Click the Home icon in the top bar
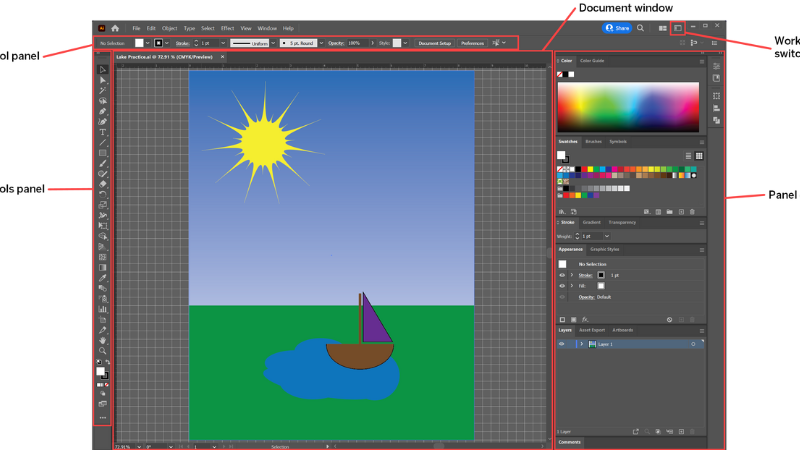The width and height of the screenshot is (800, 450). click(116, 28)
